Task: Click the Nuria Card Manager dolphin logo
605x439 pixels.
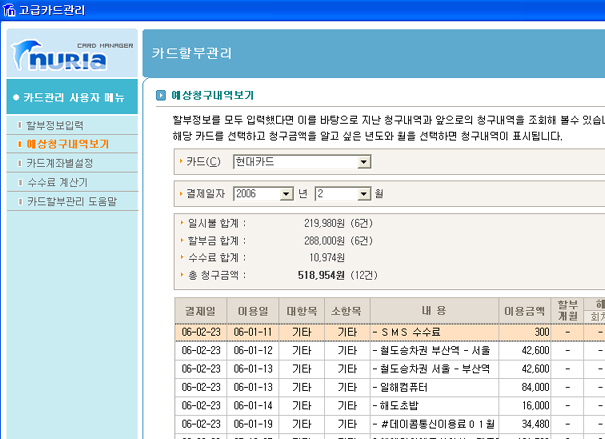Action: (x=71, y=56)
